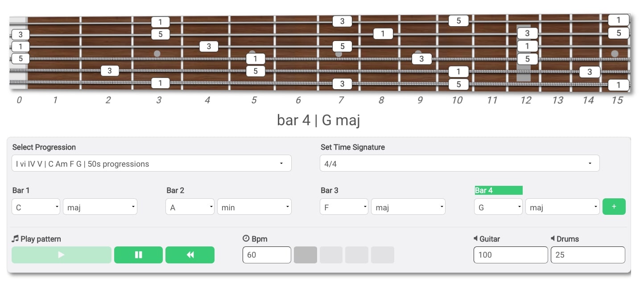Open Bar 1's root note dropdown showing C
The image size is (644, 287).
pyautogui.click(x=36, y=206)
